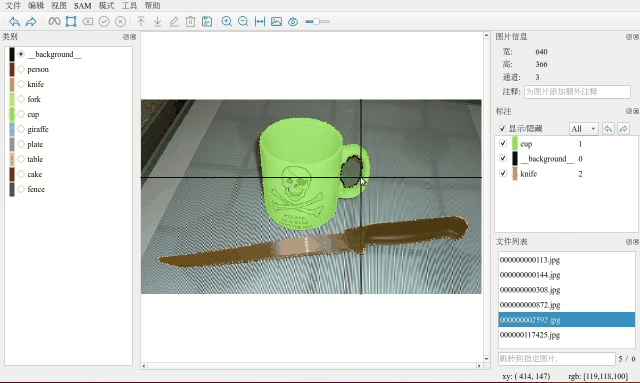This screenshot has height=383, width=640.
Task: Activate the Segment Anything (Meta) tool
Action: click(54, 21)
